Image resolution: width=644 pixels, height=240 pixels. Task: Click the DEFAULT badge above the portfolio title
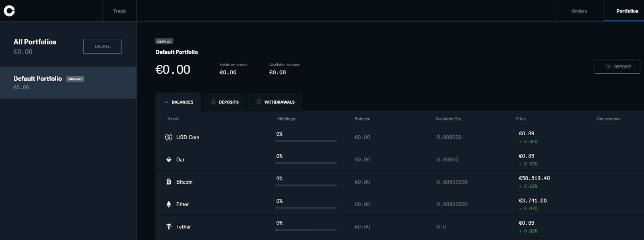(x=164, y=41)
